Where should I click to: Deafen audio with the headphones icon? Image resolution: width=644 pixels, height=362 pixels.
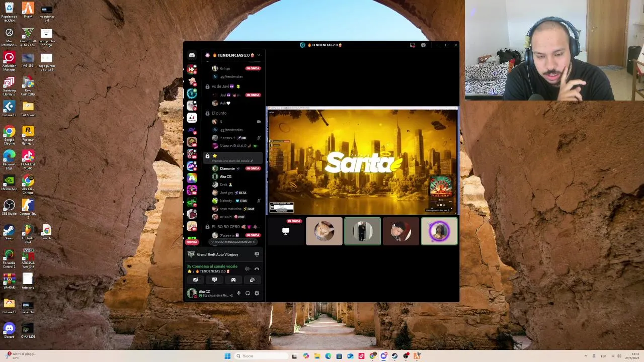(248, 293)
